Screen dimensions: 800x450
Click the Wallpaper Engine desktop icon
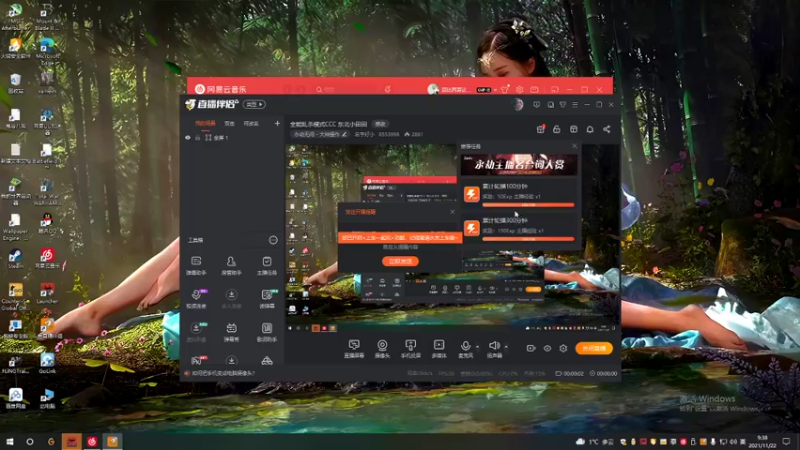pyautogui.click(x=15, y=227)
